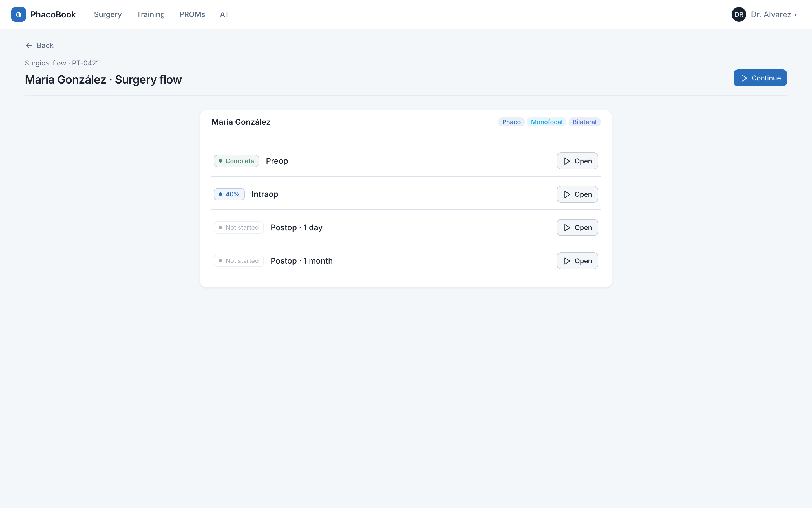Click the 'Postop · 1 day' label
Image resolution: width=812 pixels, height=508 pixels.
coord(297,227)
